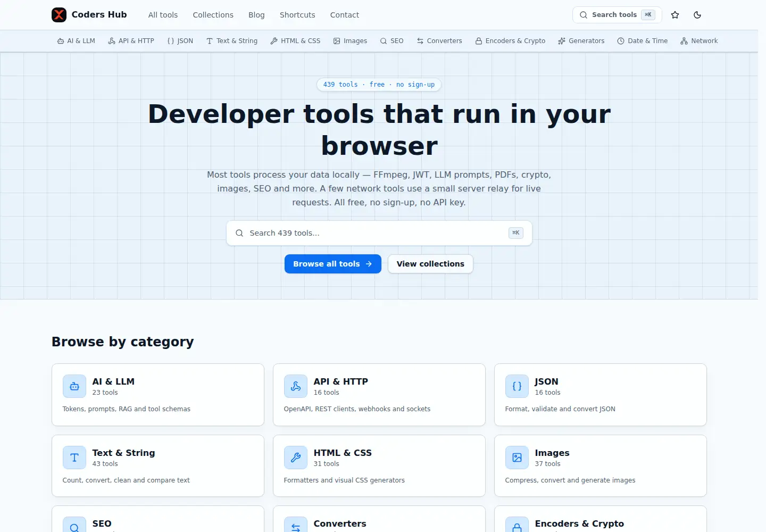The width and height of the screenshot is (766, 532).
Task: Click the Coders Hub brand name
Action: pyautogui.click(x=99, y=15)
